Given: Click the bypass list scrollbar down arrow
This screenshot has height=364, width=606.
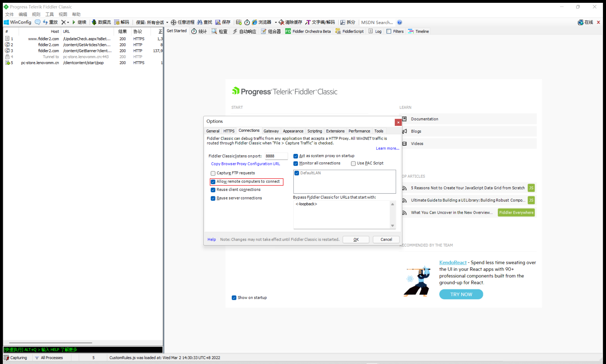Looking at the screenshot, I should pyautogui.click(x=392, y=226).
